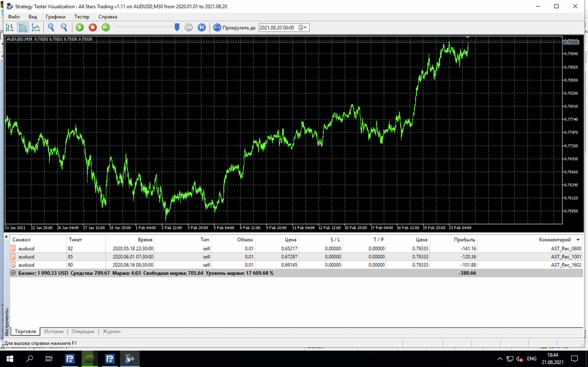
Task: Open the calendar dropdown of the date field
Action: pos(303,28)
